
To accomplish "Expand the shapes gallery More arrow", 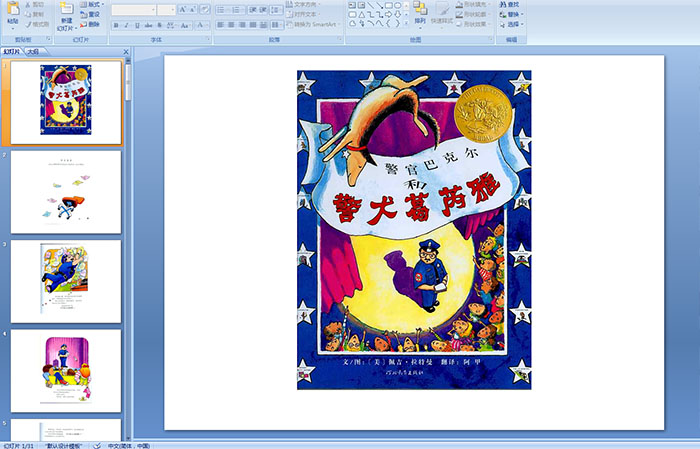I will (406, 23).
